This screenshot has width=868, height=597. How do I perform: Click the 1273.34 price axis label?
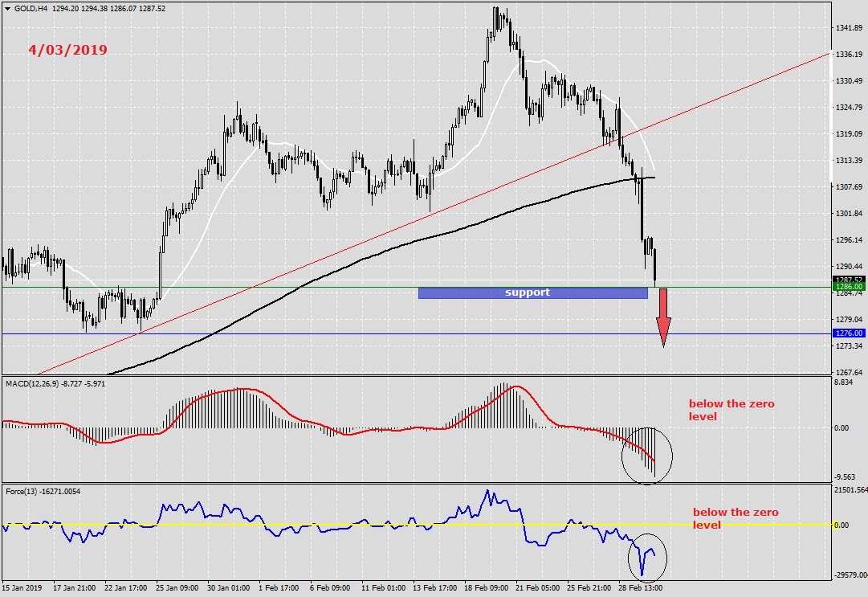click(850, 346)
